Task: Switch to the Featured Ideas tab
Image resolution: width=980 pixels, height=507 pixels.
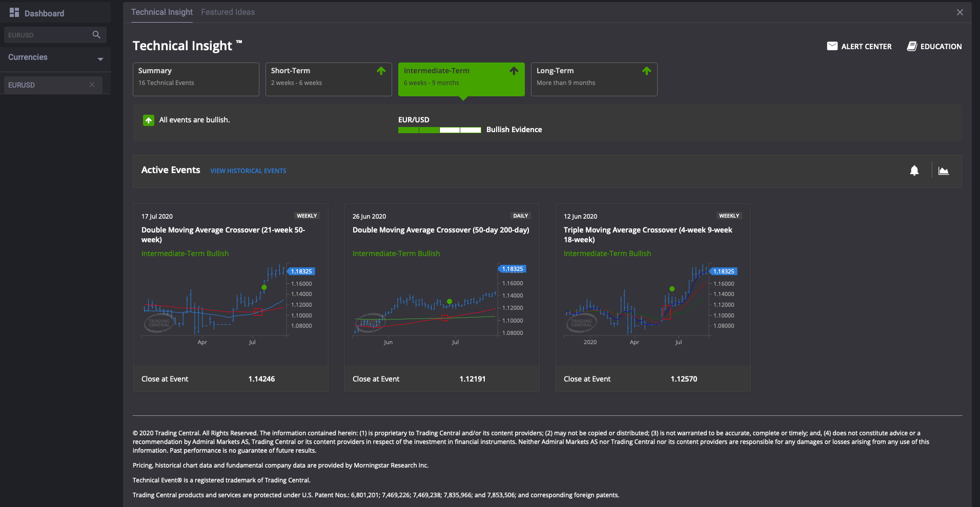Action: click(x=228, y=12)
